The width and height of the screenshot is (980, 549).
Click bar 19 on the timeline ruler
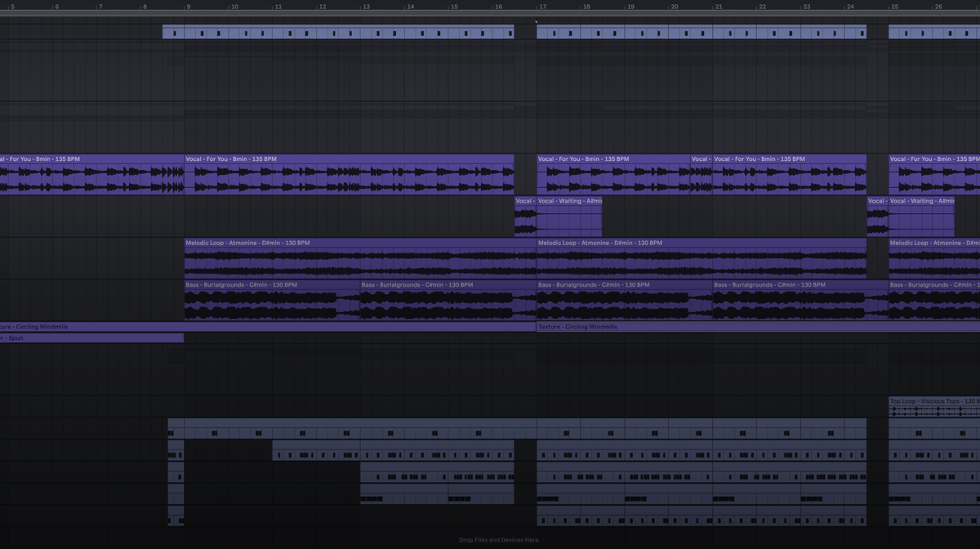click(630, 7)
